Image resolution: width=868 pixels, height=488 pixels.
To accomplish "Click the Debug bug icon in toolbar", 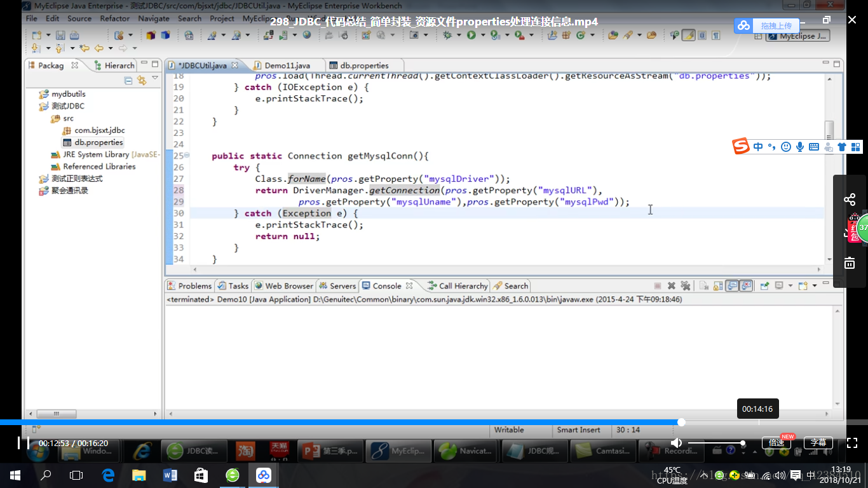I will (x=447, y=36).
